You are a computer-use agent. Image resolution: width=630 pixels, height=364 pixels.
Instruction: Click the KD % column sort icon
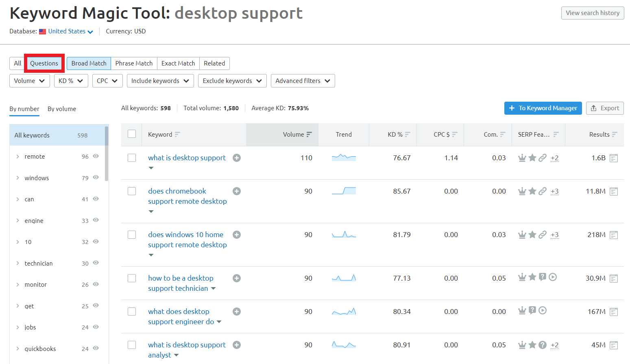408,135
